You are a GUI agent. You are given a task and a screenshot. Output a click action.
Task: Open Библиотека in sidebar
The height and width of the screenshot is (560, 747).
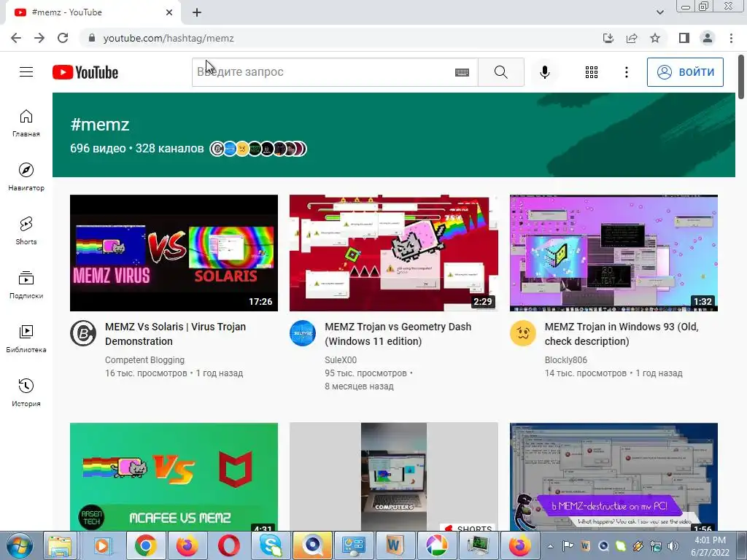point(26,338)
